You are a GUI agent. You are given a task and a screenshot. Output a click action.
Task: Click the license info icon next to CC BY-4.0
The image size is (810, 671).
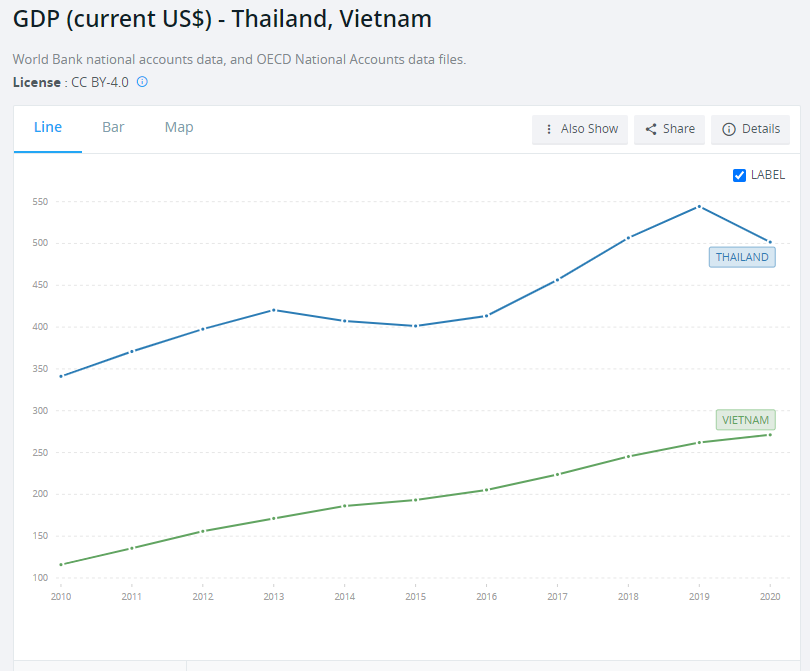point(142,82)
